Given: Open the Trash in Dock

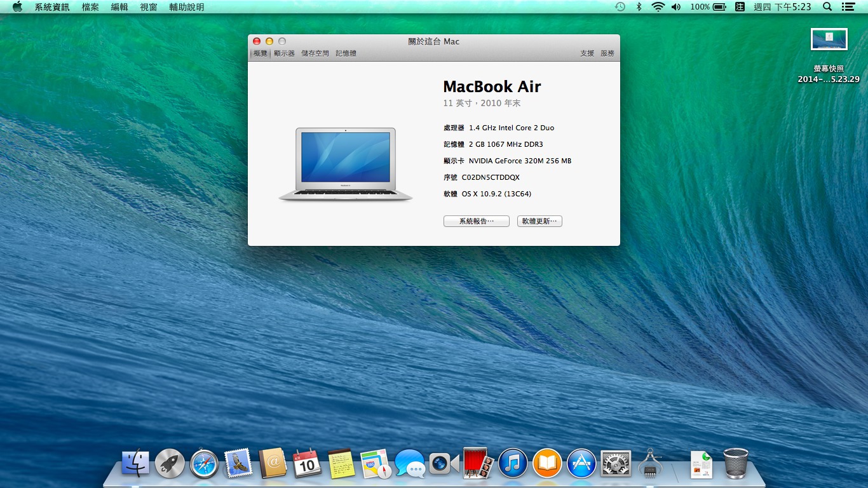Looking at the screenshot, I should coord(736,464).
